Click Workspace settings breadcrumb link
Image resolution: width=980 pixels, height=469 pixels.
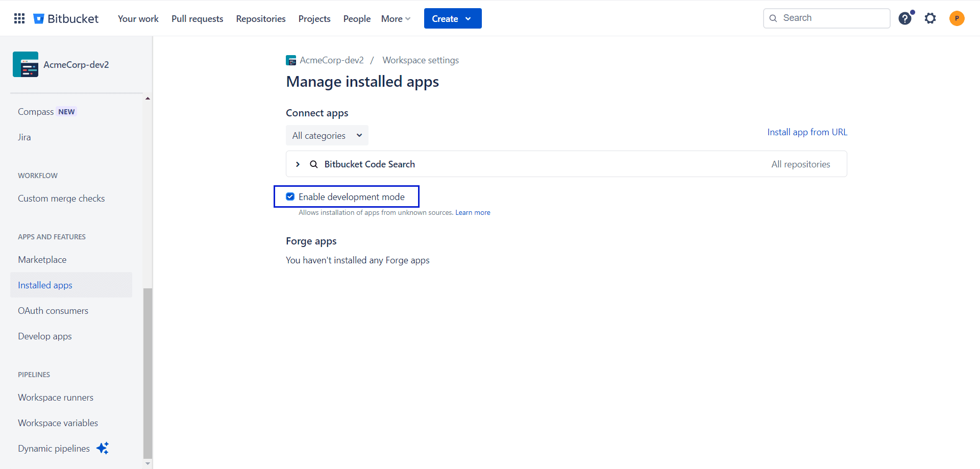421,60
